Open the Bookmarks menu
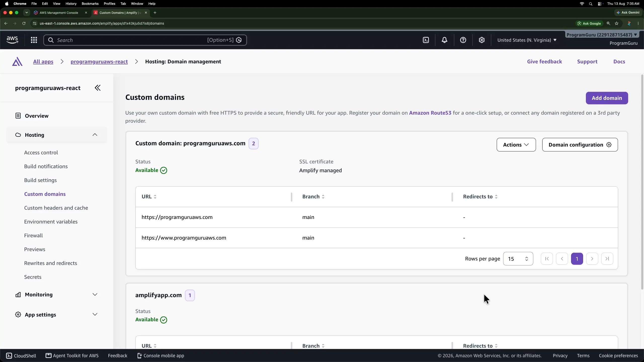 [90, 4]
